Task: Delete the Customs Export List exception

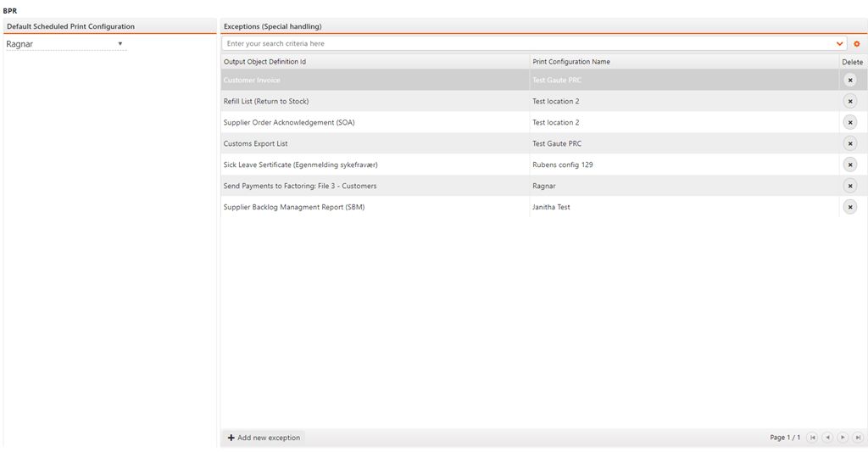Action: tap(849, 143)
